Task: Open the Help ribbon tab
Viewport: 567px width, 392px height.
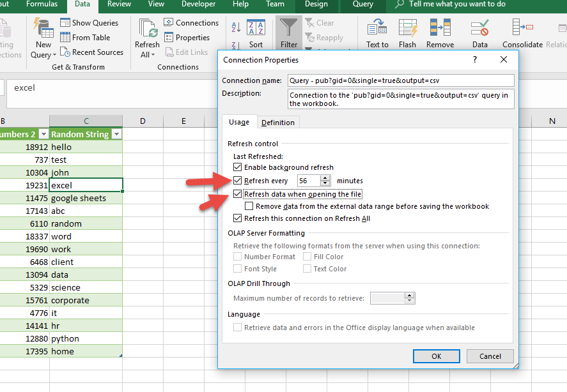Action: pyautogui.click(x=240, y=4)
